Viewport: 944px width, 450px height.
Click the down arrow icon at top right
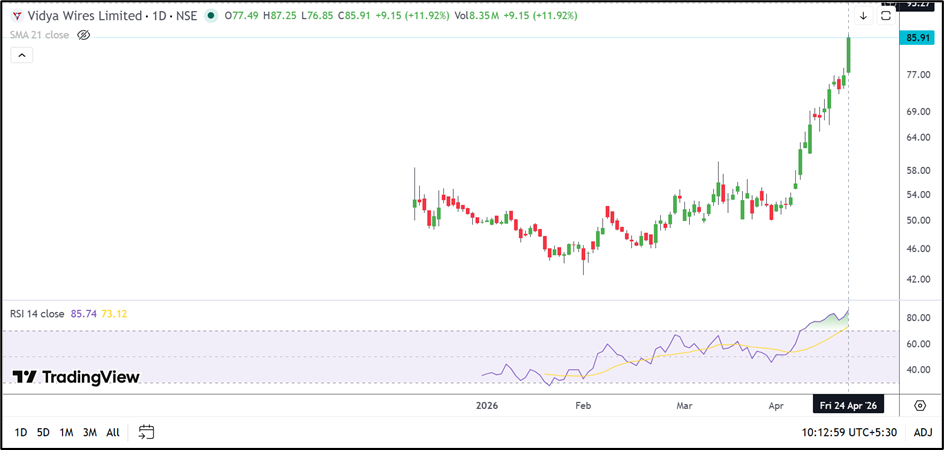[863, 16]
